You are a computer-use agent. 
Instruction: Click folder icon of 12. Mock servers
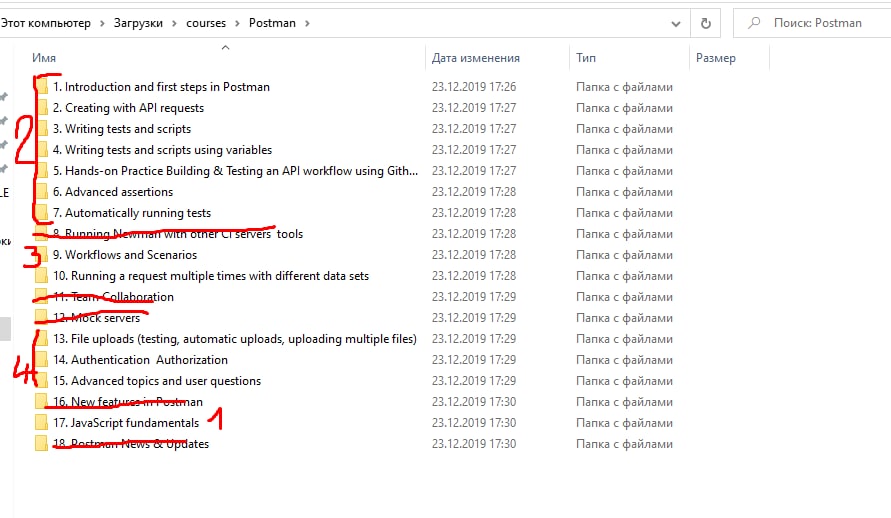tap(41, 318)
